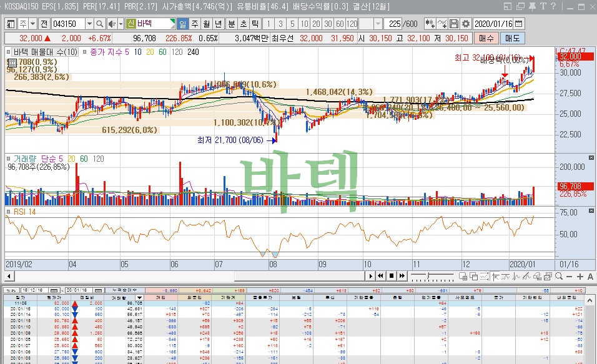Click the T font size icon in title bar
The width and height of the screenshot is (597, 364).
pyautogui.click(x=543, y=6)
